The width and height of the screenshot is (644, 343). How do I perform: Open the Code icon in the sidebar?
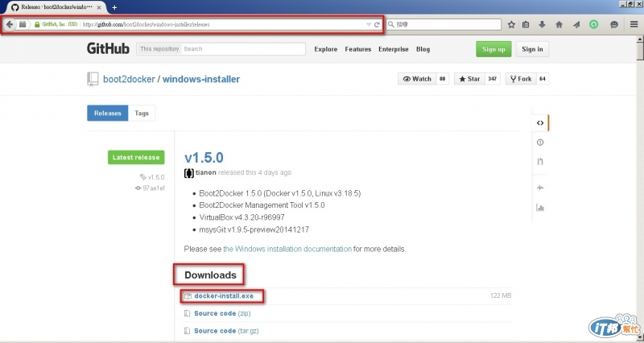[540, 123]
